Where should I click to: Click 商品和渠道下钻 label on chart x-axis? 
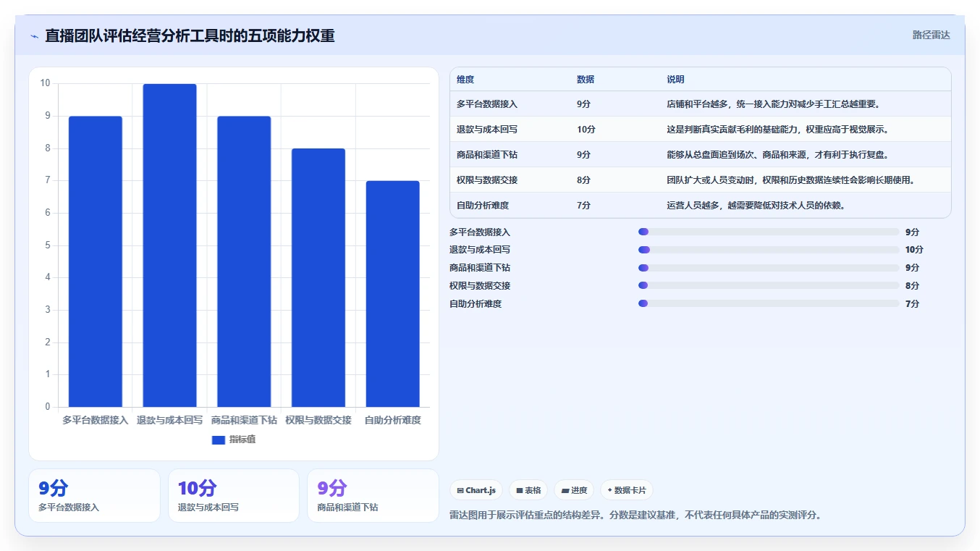(x=244, y=420)
